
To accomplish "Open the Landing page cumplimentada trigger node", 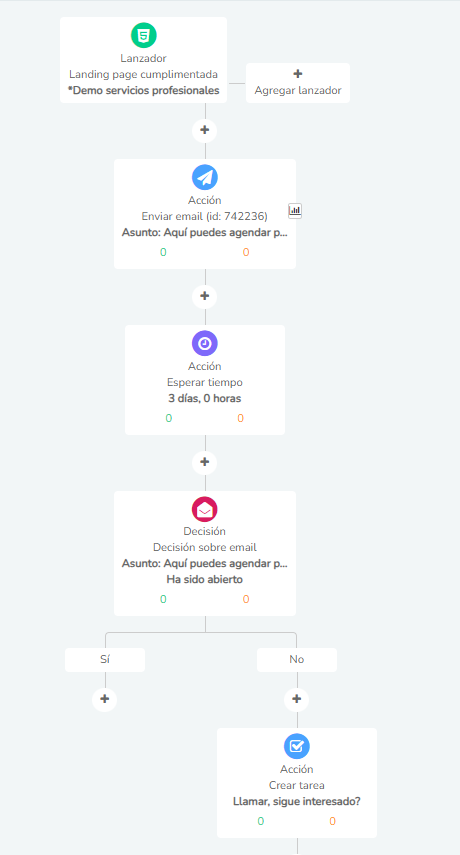I will tap(143, 60).
